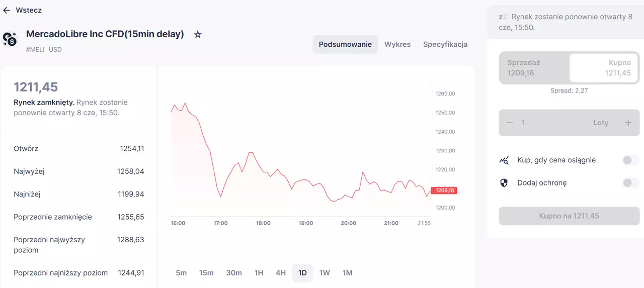The height and width of the screenshot is (288, 644).
Task: Click the Poprzedni najwyższy poziom value 1288,63
Action: point(131,240)
